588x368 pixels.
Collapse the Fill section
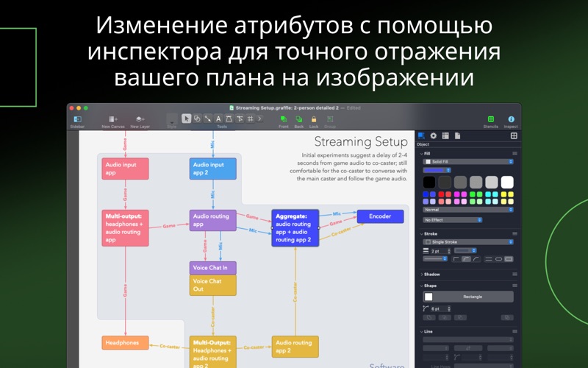tap(421, 154)
